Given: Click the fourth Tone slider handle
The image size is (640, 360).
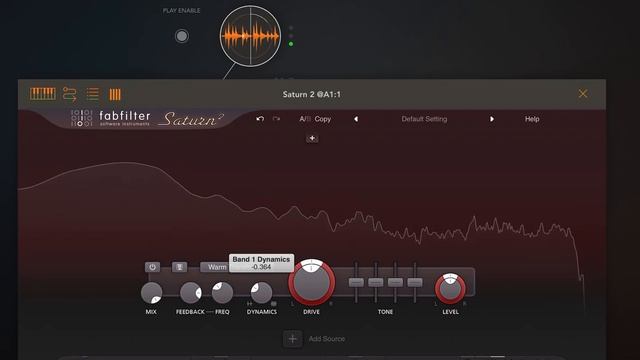Looking at the screenshot, I should pos(415,282).
